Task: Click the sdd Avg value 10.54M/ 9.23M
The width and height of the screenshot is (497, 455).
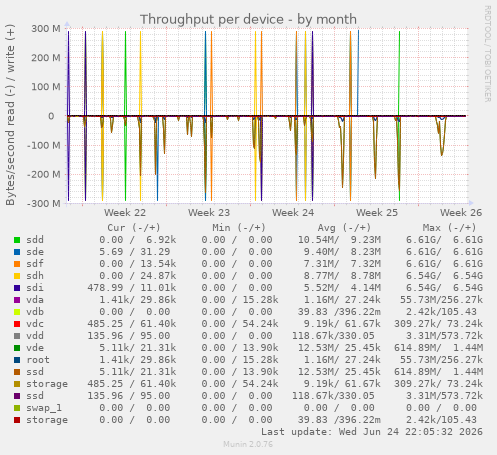Action: (x=339, y=240)
